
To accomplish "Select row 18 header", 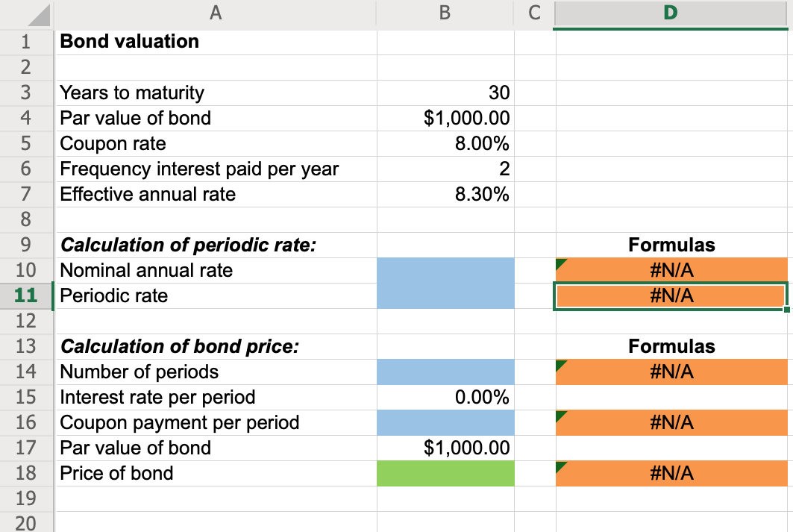I will tap(26, 473).
